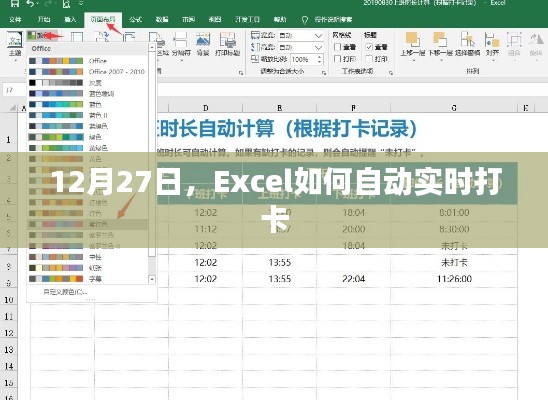Open the 帮助 (Help) tab
The image size is (548, 400).
click(280, 19)
